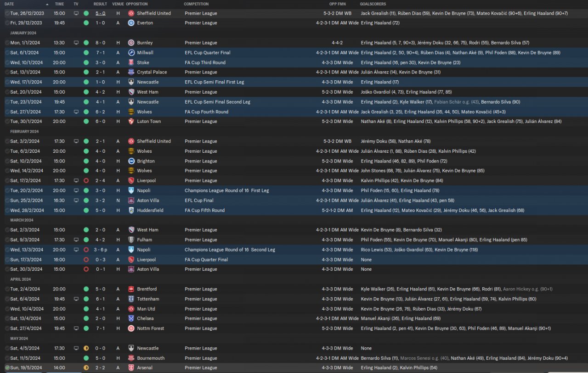Open the Luton Town club badge
Image resolution: width=588 pixels, height=373 pixels.
pos(131,122)
